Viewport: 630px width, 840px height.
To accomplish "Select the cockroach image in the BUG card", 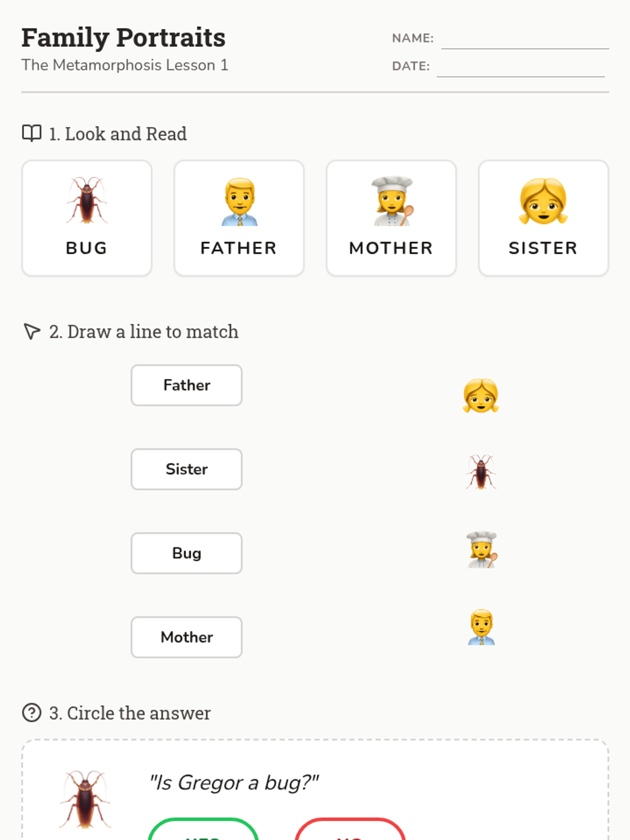I will pos(87,201).
